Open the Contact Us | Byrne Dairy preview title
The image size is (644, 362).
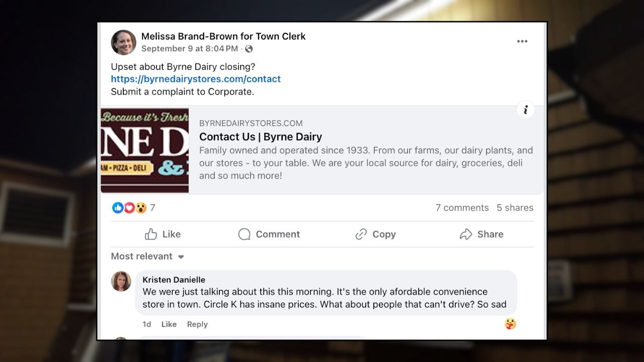[x=261, y=137]
